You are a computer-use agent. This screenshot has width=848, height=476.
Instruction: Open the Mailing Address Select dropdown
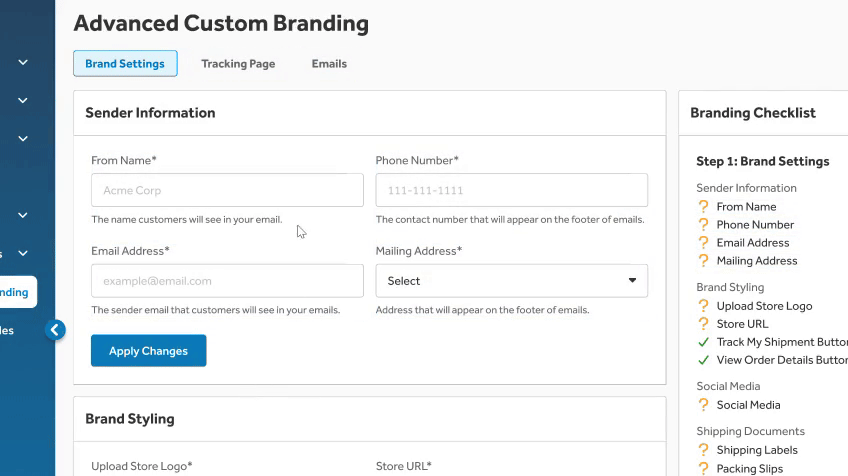point(511,281)
